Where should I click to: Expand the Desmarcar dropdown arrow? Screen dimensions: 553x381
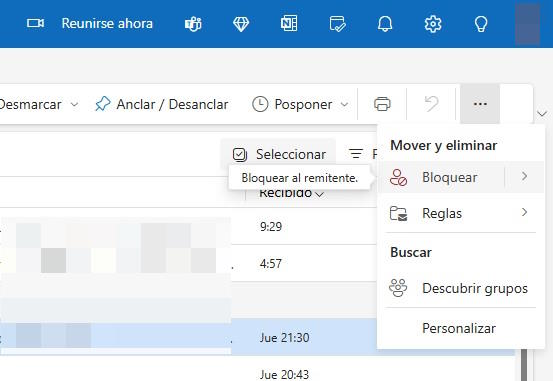[74, 105]
